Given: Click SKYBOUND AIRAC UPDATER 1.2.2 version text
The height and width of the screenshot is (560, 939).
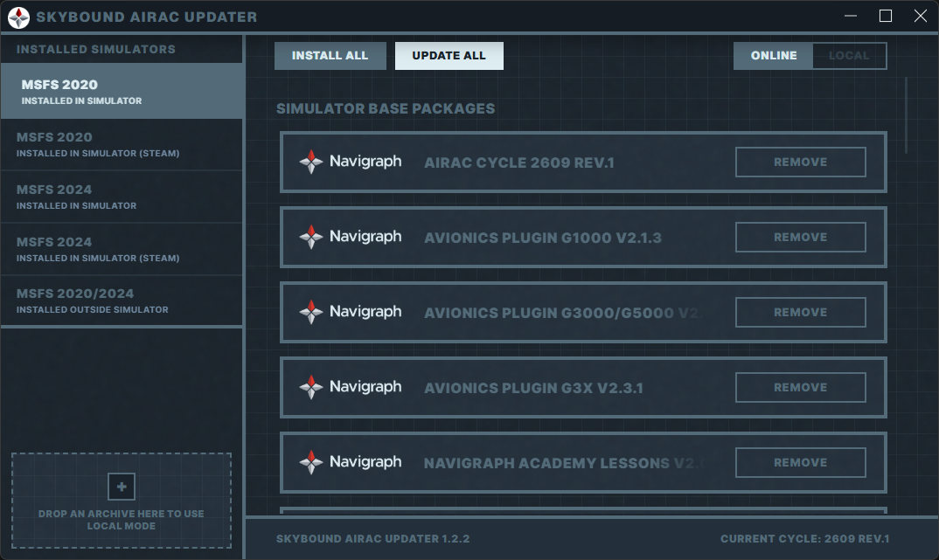Looking at the screenshot, I should (372, 538).
